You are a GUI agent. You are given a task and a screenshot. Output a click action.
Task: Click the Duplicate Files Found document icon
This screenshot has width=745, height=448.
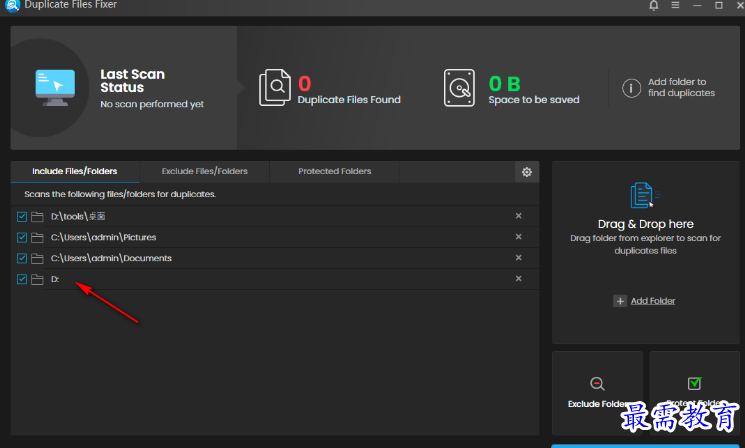tap(275, 87)
